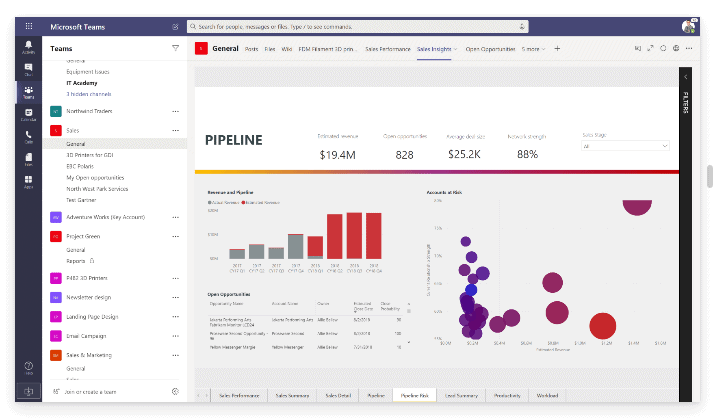Expand the 5 more tabs dropdown
The width and height of the screenshot is (715, 420).
coord(533,49)
